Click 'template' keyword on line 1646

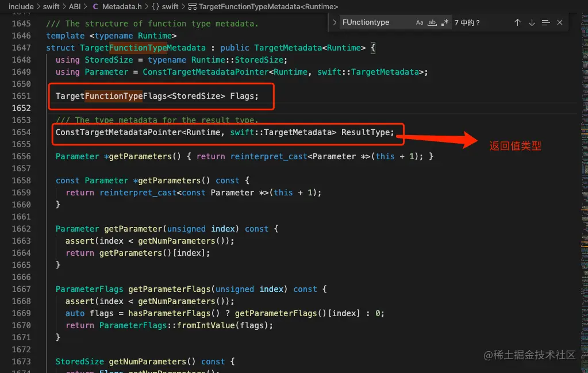click(x=66, y=36)
